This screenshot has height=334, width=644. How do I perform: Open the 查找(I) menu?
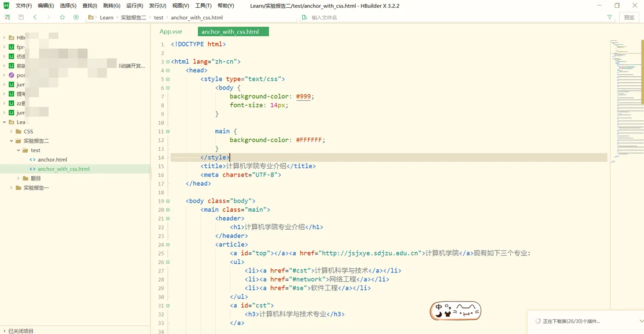pyautogui.click(x=90, y=6)
